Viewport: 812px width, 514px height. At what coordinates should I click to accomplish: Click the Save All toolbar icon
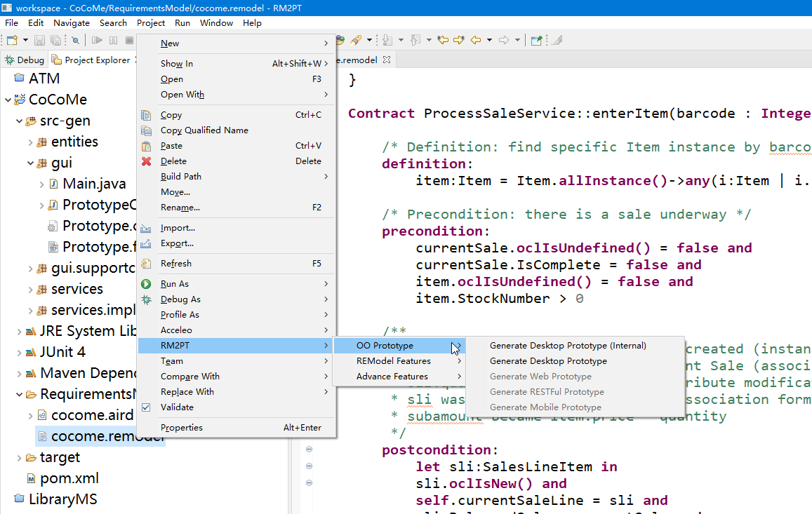tap(55, 41)
